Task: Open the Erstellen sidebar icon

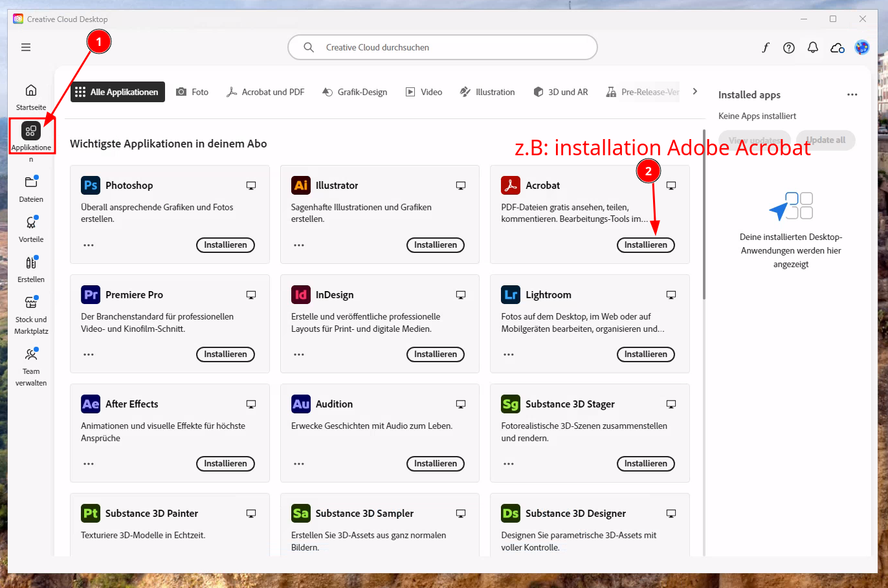Action: pyautogui.click(x=30, y=263)
